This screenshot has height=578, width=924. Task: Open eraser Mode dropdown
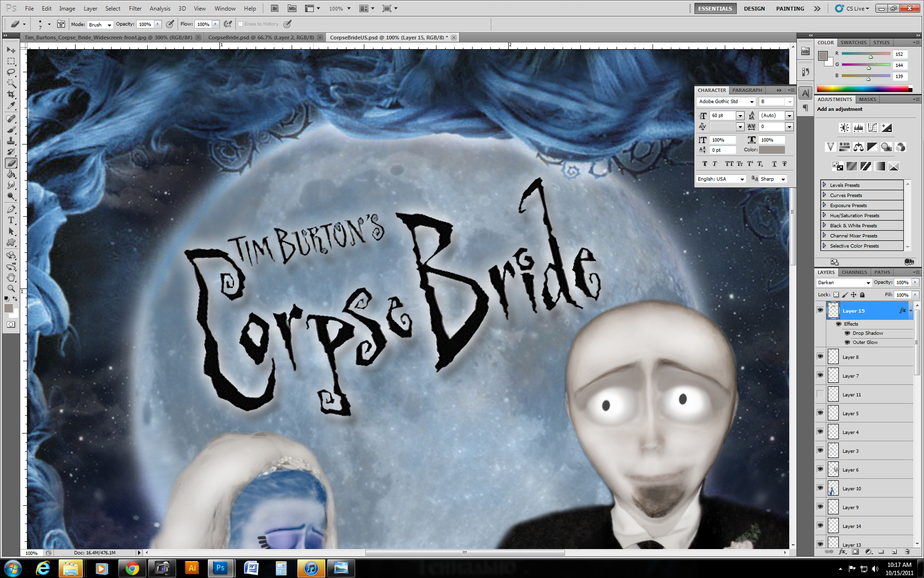click(100, 25)
